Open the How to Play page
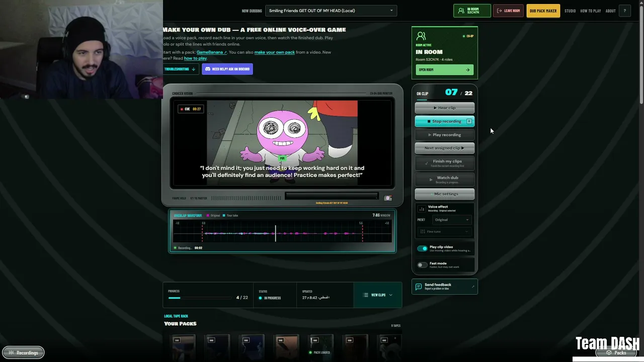 coord(591,11)
